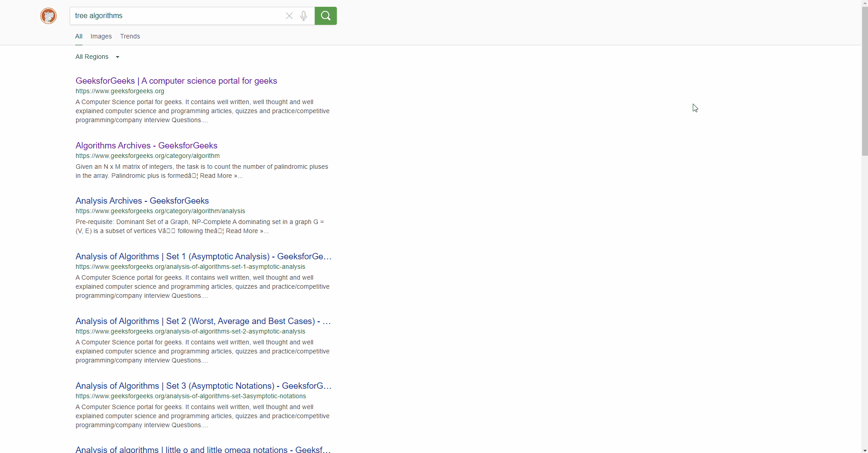Screen dimensions: 868x453
Task: Open 'Analysis of Algorithms | Set 3' result
Action: pos(203,386)
